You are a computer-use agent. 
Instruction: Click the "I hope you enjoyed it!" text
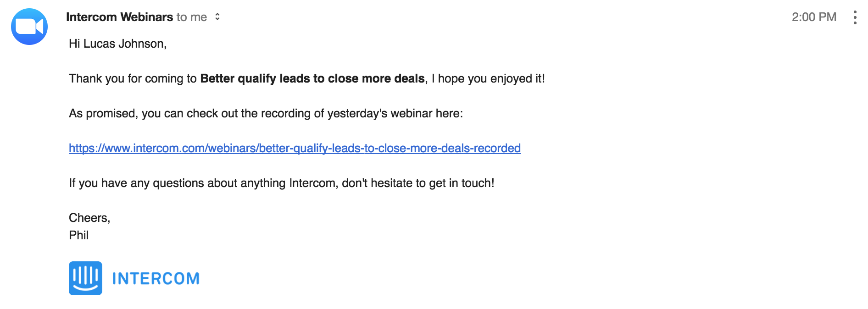pos(488,78)
